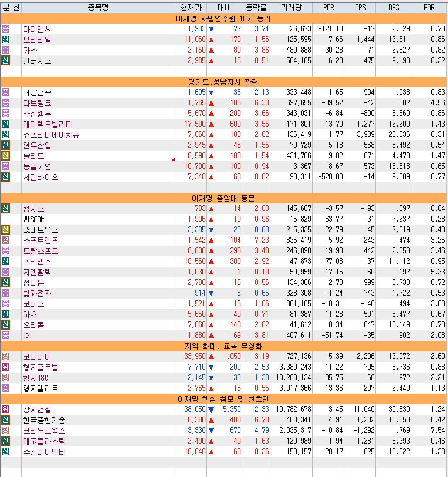The image size is (448, 477).
Task: Click the 신 badge icon beside 에이텍모빌리티
Action: pos(6,124)
